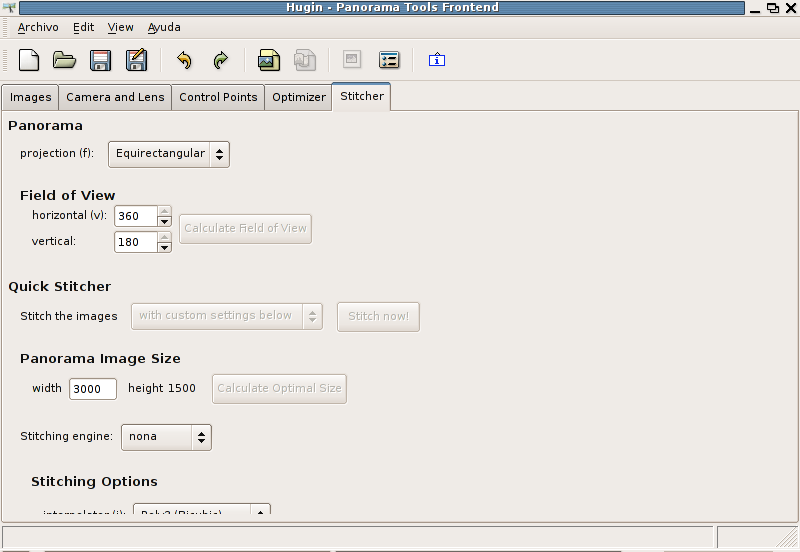Click the Stitch now! button

[379, 317]
